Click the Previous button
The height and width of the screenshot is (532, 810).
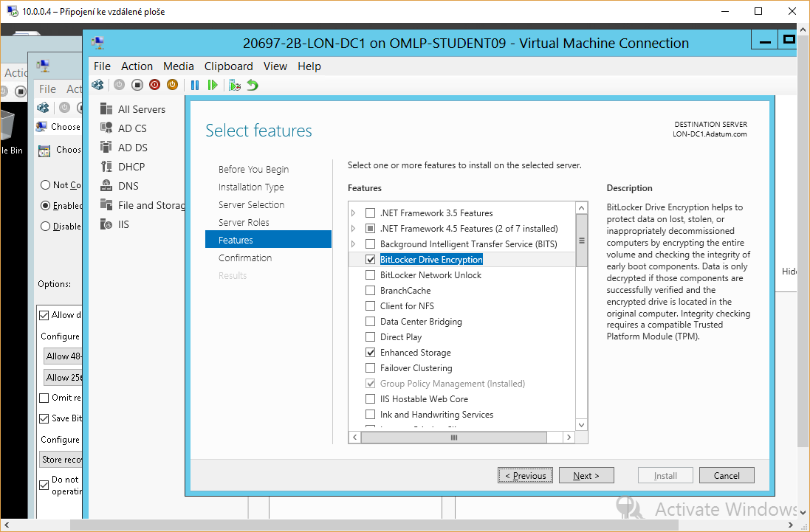(526, 475)
